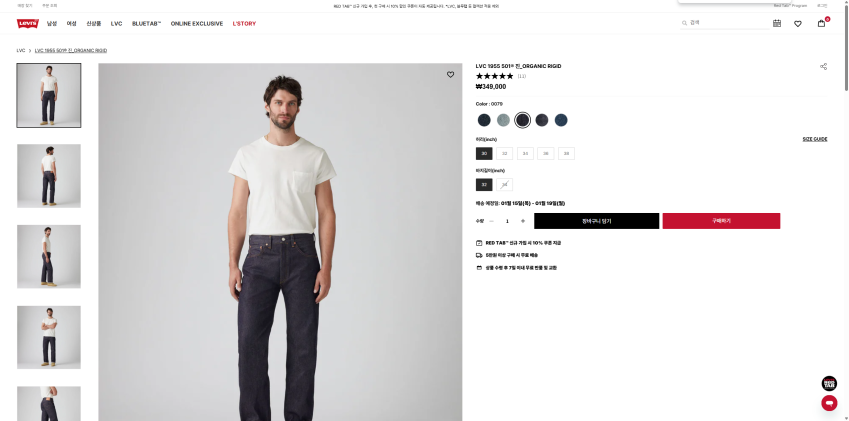This screenshot has height=421, width=849.
Task: Add product to wishlist via image heart
Action: tap(450, 75)
